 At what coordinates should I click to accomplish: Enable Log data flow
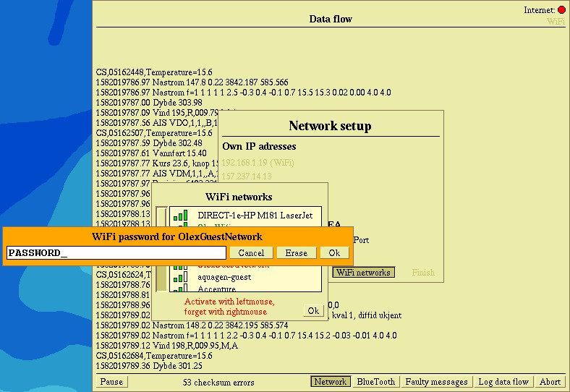point(503,382)
